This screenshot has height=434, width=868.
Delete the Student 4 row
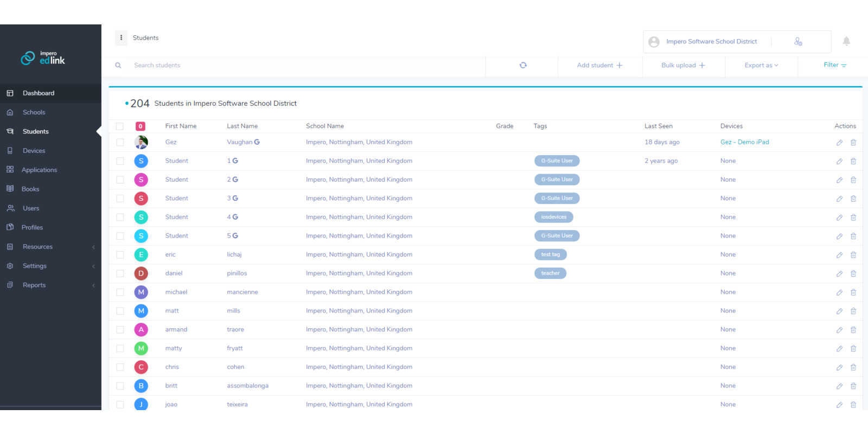pos(853,218)
